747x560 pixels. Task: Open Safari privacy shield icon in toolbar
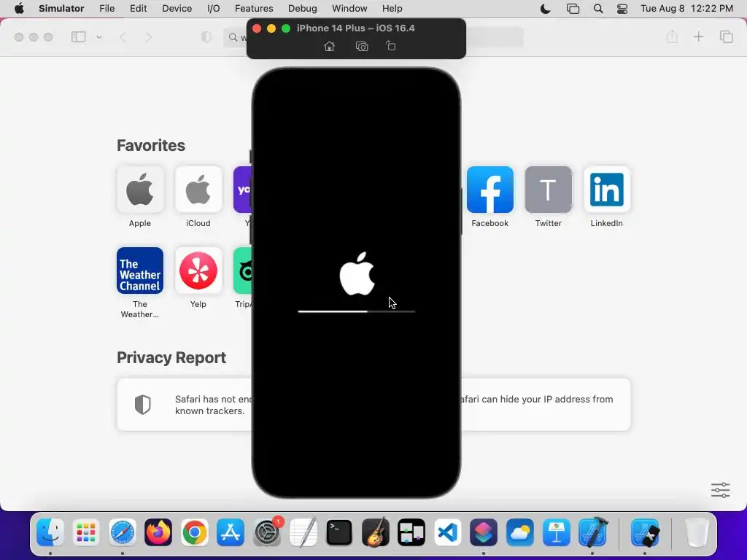206,36
